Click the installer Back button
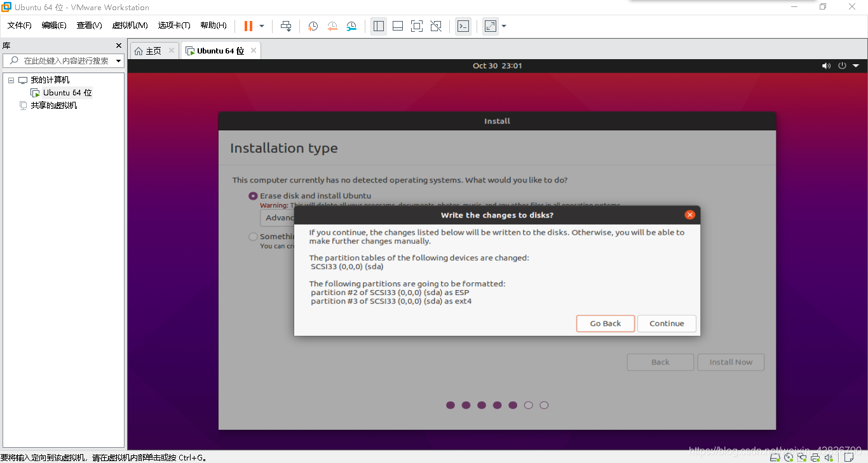 click(x=660, y=362)
